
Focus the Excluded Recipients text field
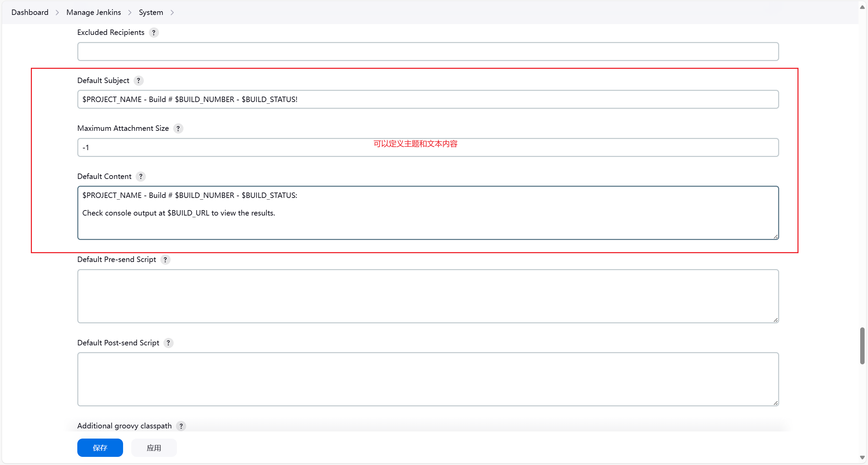point(428,52)
